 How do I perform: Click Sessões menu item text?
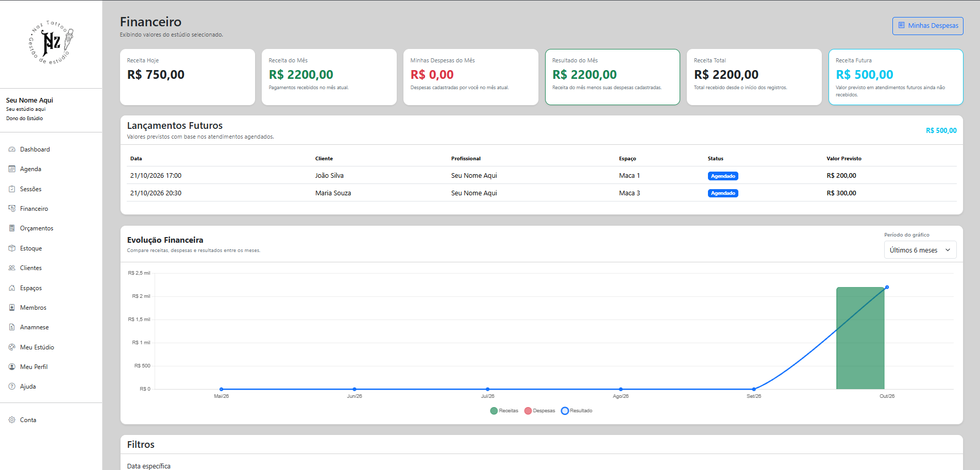pos(31,189)
